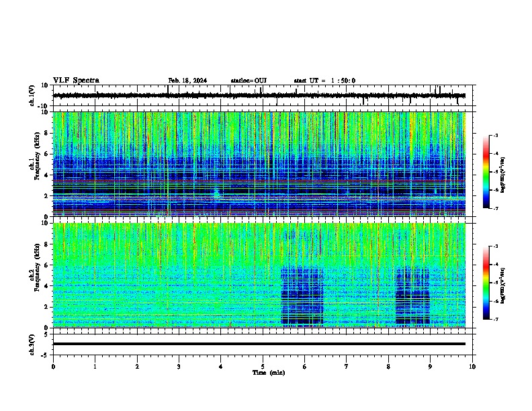The height and width of the screenshot is (411, 532).
Task: Click the "station=OUI" header label
Action: point(249,81)
